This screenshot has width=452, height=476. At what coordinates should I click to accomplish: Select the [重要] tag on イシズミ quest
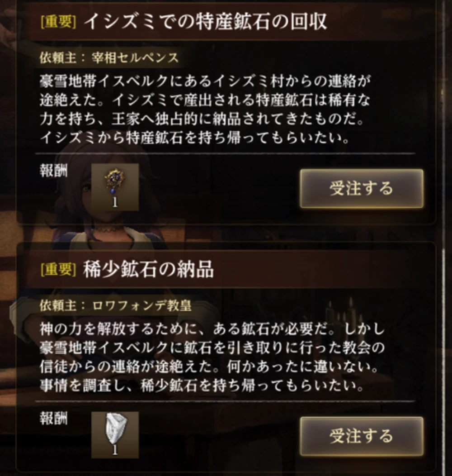coord(59,22)
